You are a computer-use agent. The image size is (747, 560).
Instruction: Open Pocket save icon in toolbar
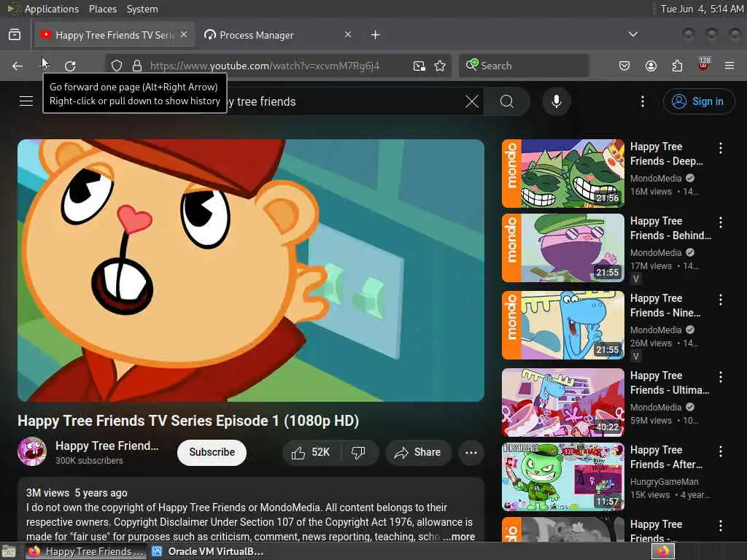pos(624,66)
